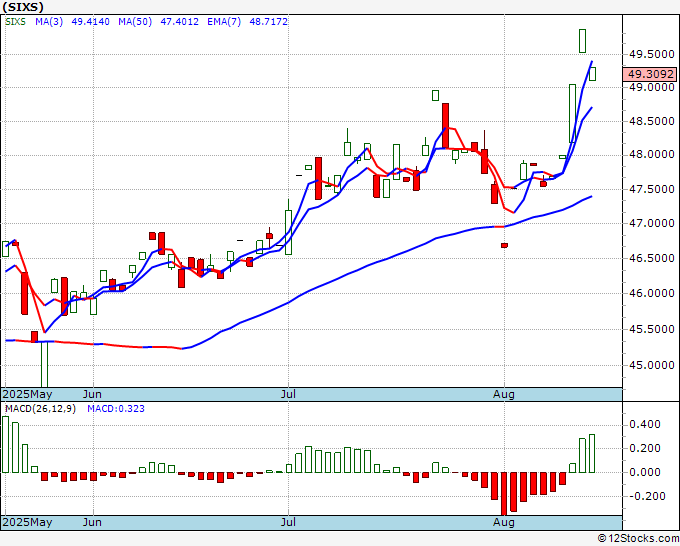Click the MACD:0.323 value label
The image size is (680, 546).
(116, 409)
